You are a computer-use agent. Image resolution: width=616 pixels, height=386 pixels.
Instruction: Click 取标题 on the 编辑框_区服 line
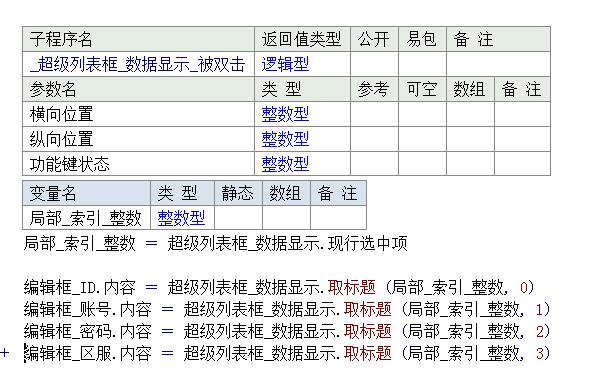pyautogui.click(x=368, y=353)
